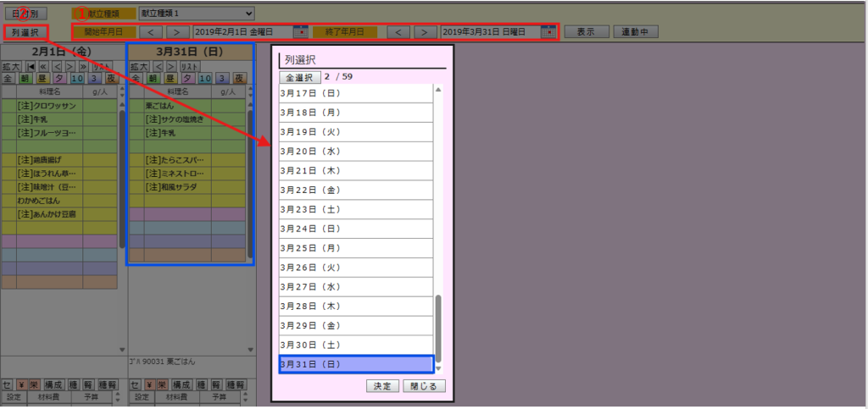The image size is (868, 409).
Task: Click the 拡大 button in the 2月1日 column
Action: click(11, 66)
